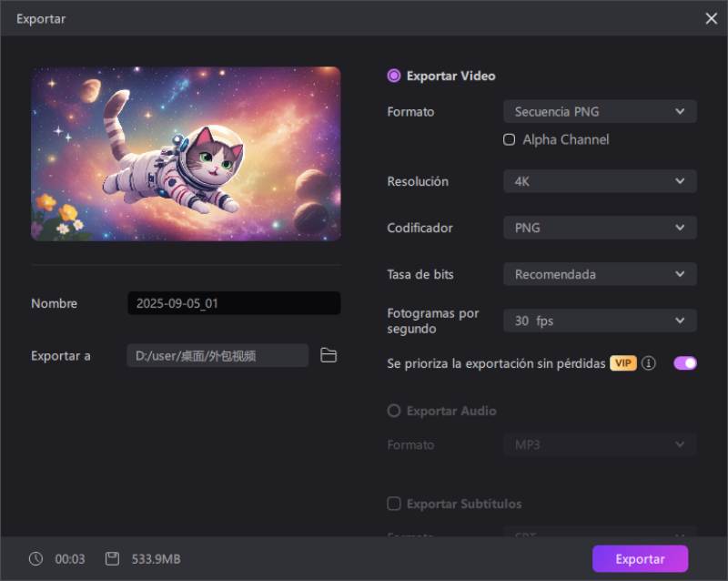Toggle the lossless export priority switch
The image size is (728, 581).
coord(684,363)
